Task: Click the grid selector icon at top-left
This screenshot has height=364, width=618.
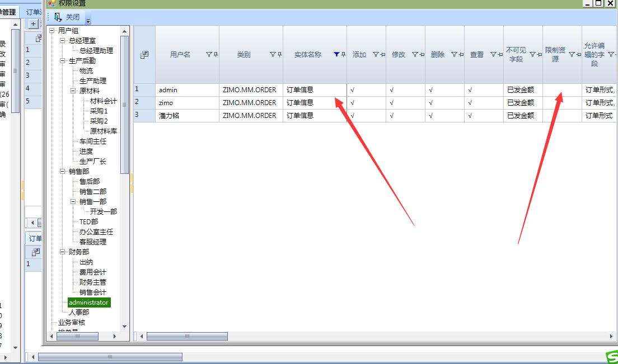Action: [x=144, y=55]
